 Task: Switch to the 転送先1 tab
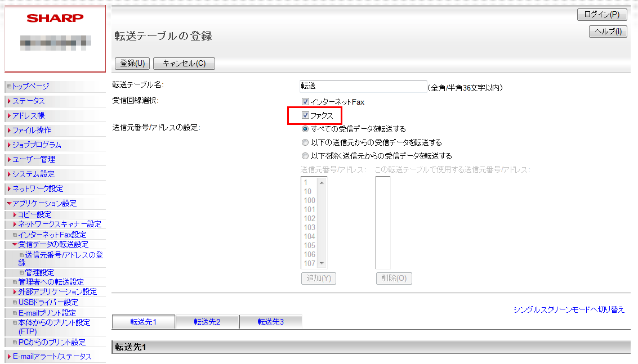coord(143,322)
